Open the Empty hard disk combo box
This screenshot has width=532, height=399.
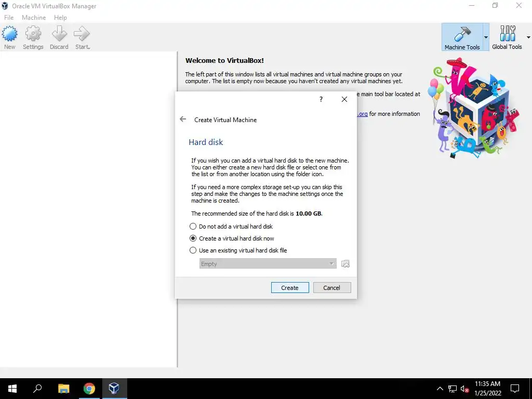tap(268, 263)
